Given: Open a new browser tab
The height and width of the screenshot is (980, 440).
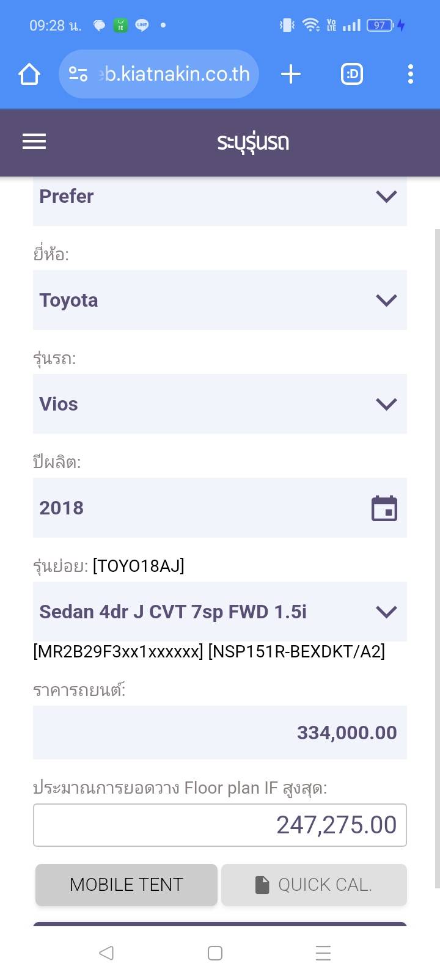Looking at the screenshot, I should [x=291, y=75].
